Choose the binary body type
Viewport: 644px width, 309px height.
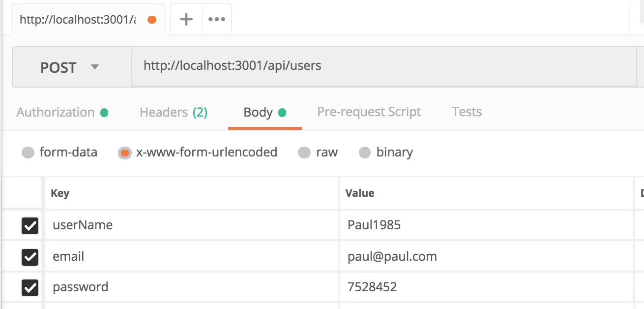pos(365,153)
